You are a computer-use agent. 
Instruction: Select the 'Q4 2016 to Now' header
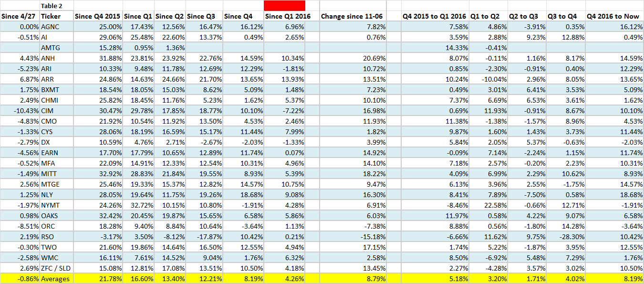[x=614, y=16]
